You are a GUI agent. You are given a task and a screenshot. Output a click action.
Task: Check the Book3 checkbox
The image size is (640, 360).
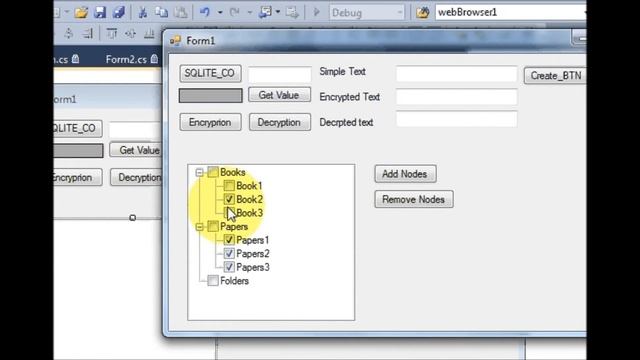coord(229,213)
